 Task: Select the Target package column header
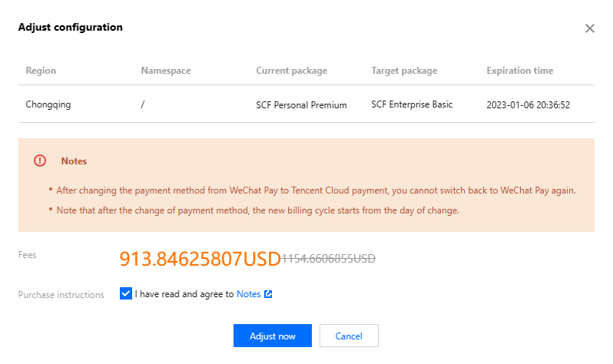pyautogui.click(x=404, y=71)
